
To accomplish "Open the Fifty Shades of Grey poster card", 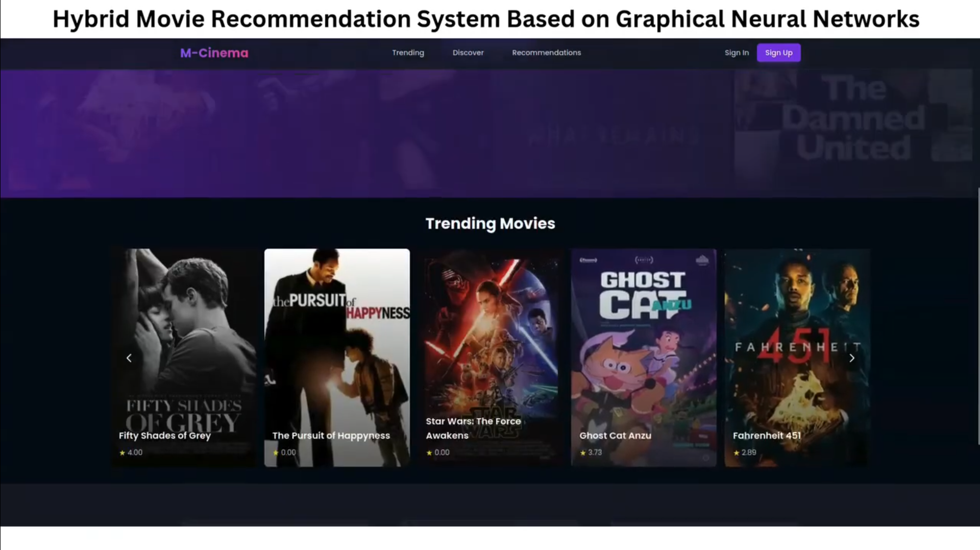I will 184,357.
